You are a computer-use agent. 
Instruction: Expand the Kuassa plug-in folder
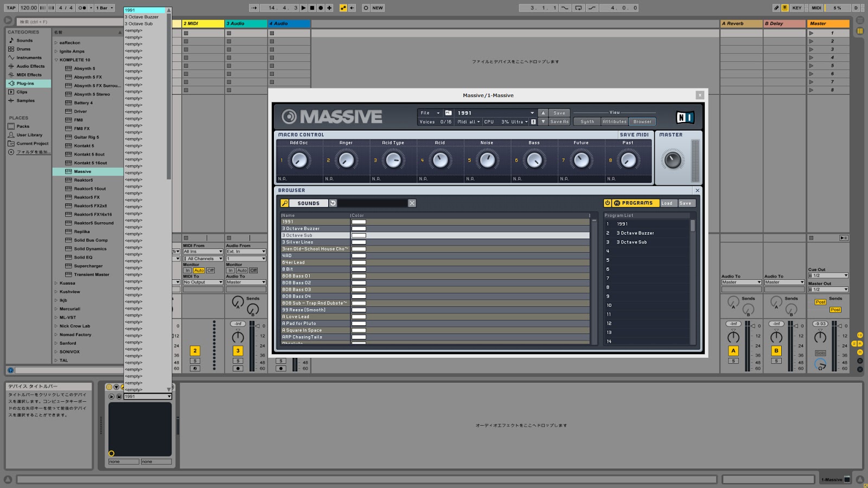(x=56, y=283)
